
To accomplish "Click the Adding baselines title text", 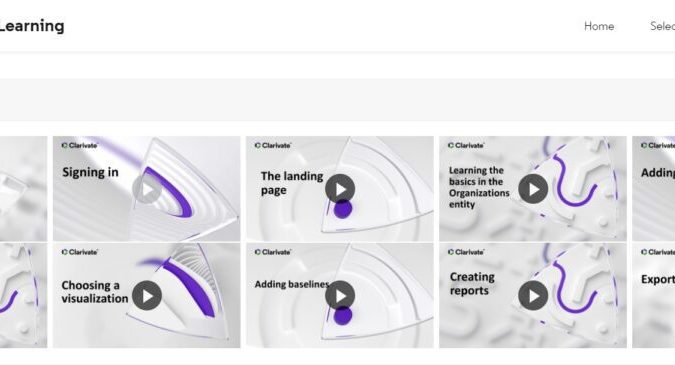I will (x=292, y=285).
